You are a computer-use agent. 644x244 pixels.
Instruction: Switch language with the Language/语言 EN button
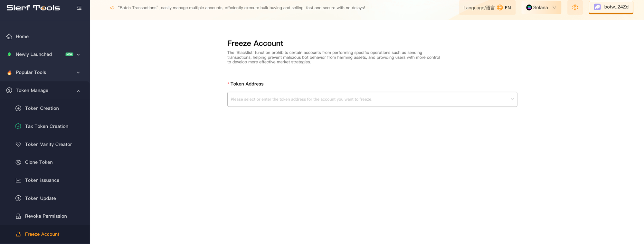click(487, 7)
